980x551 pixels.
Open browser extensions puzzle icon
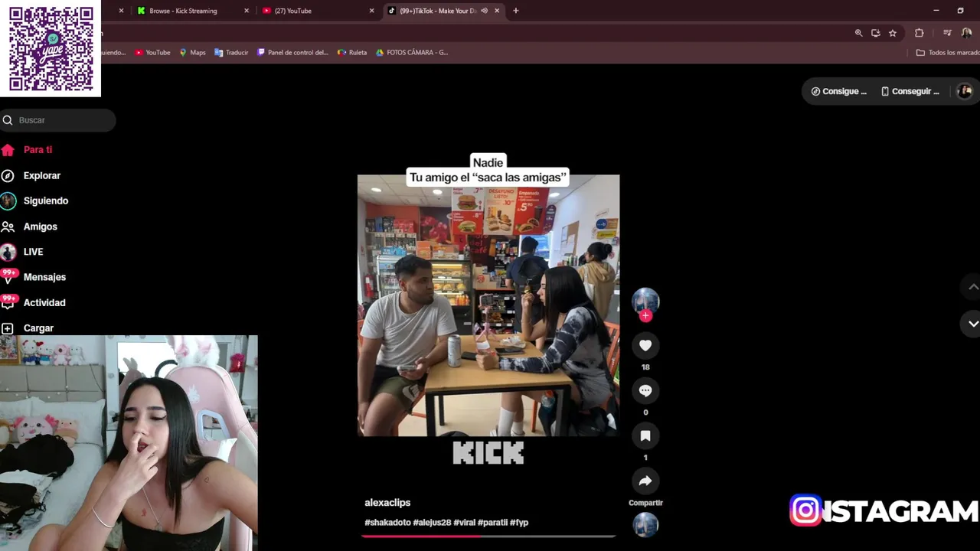click(x=919, y=33)
